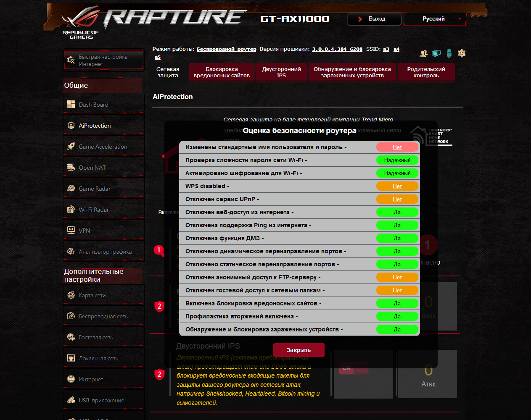531x420 pixels.
Task: Open the Беспроводной роутер operation mode link
Action: pos(226,49)
